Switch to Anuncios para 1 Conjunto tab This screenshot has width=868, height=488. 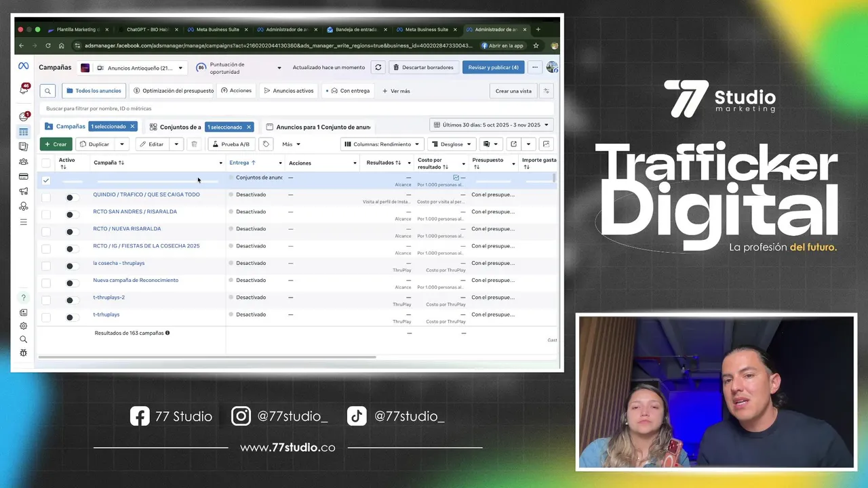click(319, 127)
